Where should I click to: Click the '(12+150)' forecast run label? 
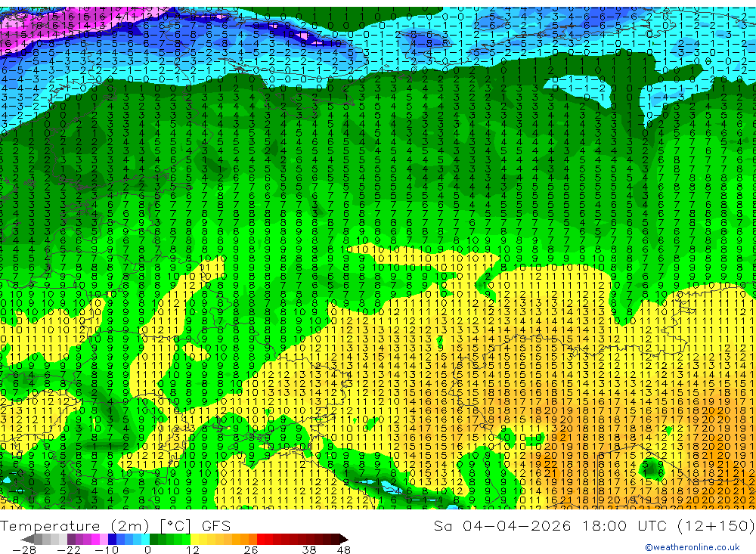(x=716, y=525)
